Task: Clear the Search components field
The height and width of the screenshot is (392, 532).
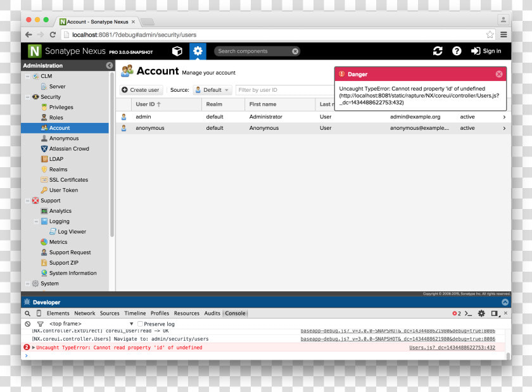Action: coord(295,51)
